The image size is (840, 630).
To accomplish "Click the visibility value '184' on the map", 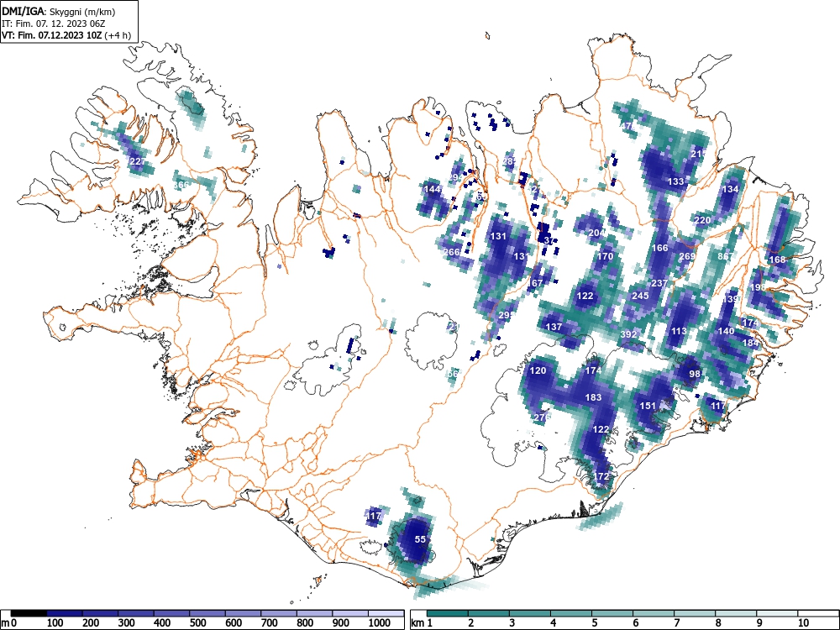I will click(751, 343).
